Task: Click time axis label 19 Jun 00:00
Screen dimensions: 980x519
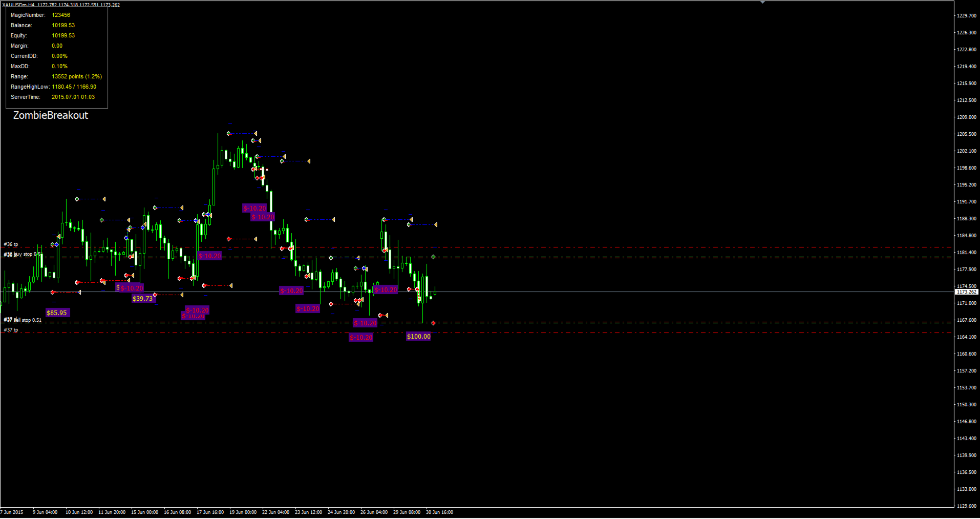Action: pyautogui.click(x=243, y=512)
